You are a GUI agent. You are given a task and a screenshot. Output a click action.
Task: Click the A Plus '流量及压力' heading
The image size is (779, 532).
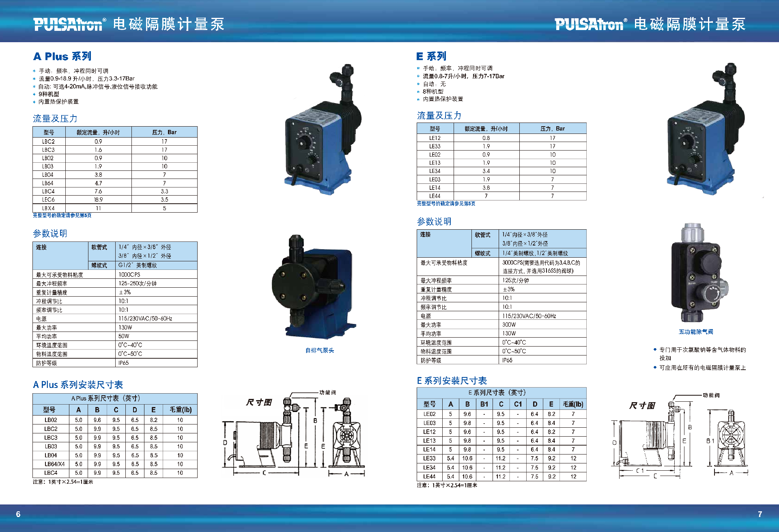pos(55,118)
